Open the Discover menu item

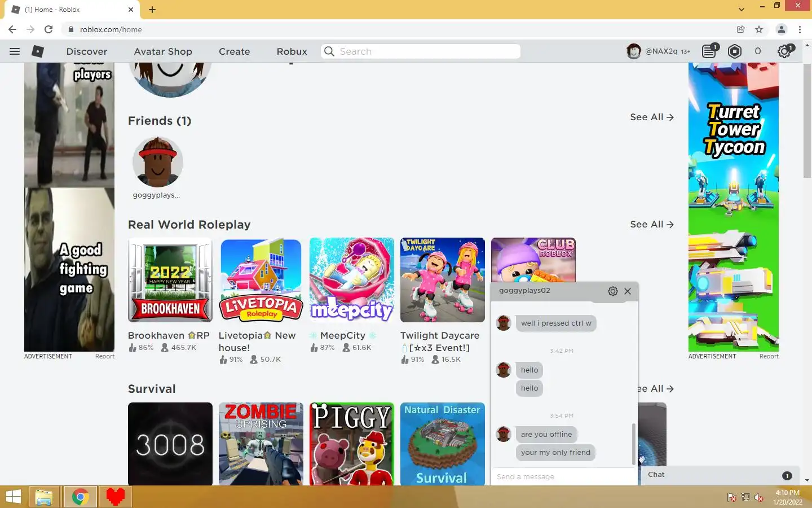pyautogui.click(x=87, y=51)
